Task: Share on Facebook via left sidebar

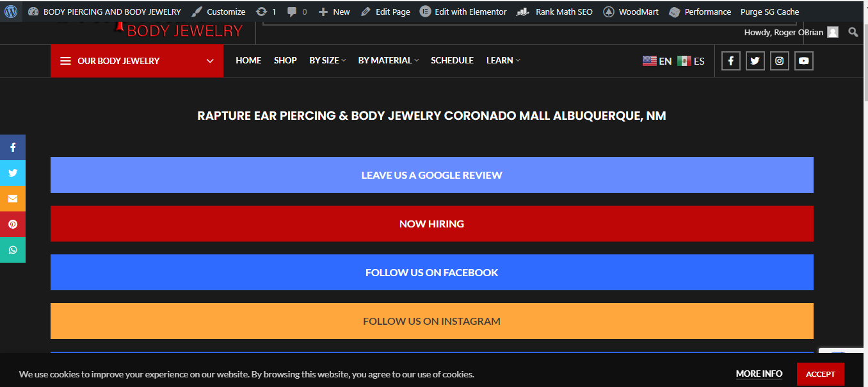Action: point(13,147)
